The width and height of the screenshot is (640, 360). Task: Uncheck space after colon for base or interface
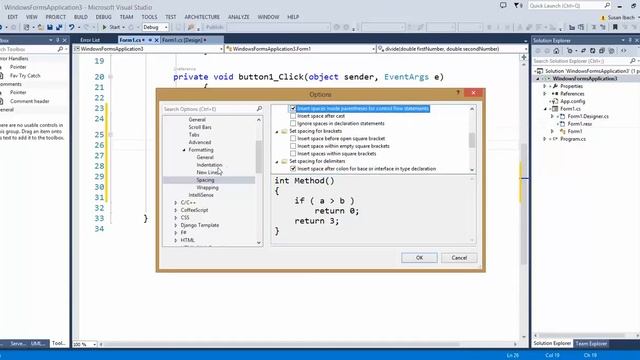click(293, 169)
